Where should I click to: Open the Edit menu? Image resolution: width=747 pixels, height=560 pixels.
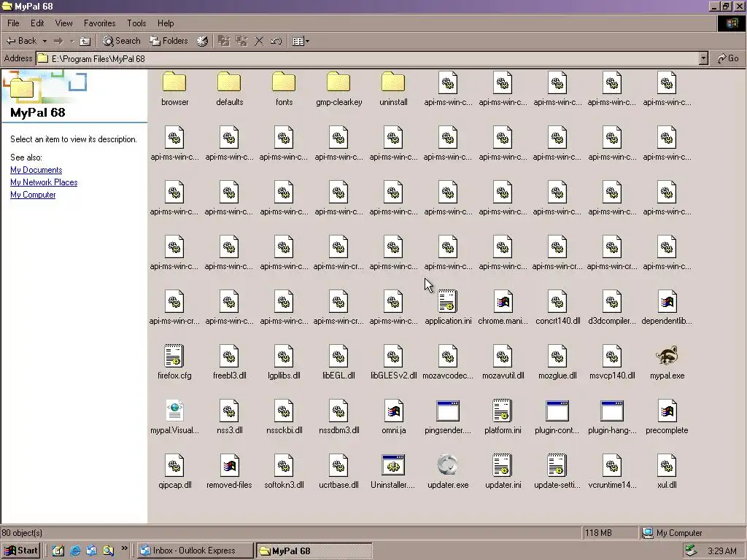click(x=37, y=23)
